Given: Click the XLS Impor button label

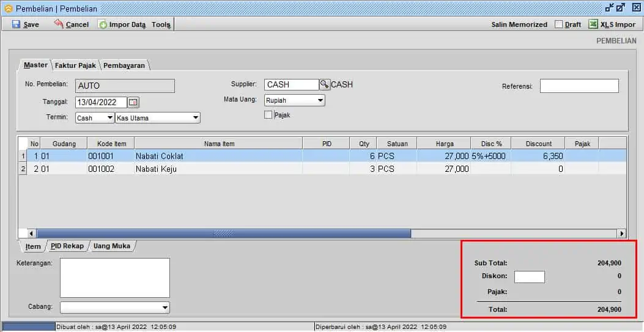Looking at the screenshot, I should click(x=618, y=24).
